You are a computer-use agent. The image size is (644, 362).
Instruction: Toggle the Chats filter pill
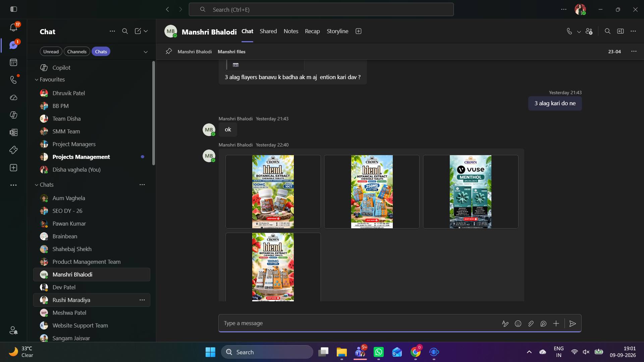coord(101,52)
